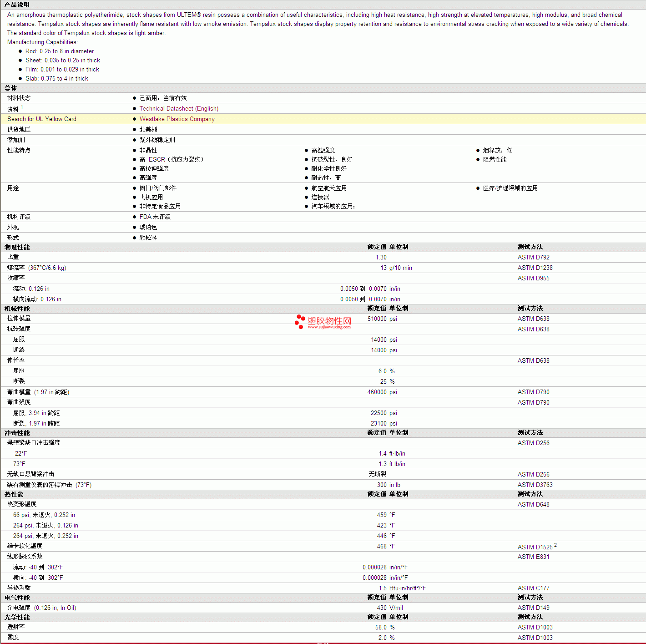Click the Rod: 0.25 to 8 in diameter bullet
Viewport: 646px width, 644px height.
(60, 51)
